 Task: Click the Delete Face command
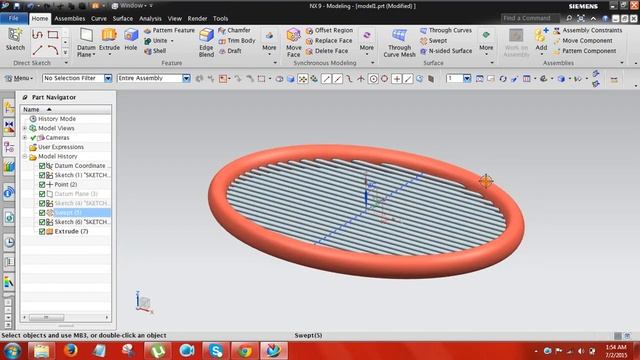[x=327, y=51]
